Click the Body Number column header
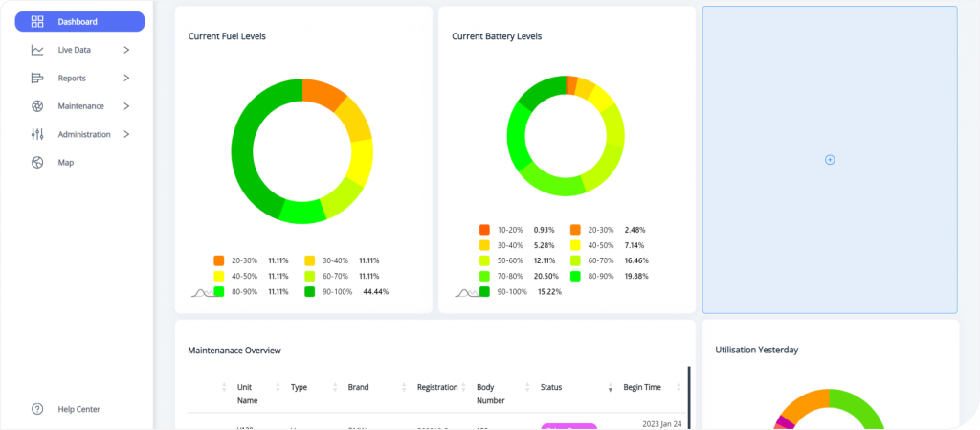Viewport: 980px width, 430px height. (x=491, y=394)
